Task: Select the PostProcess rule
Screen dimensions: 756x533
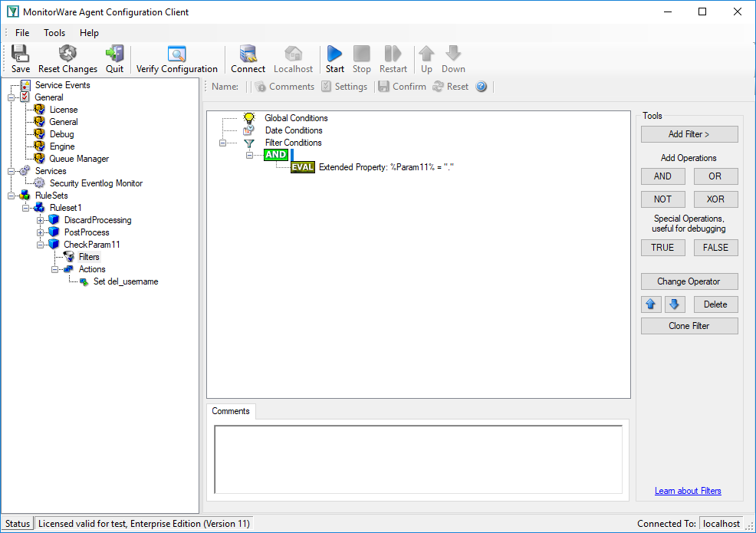Action: coord(87,232)
